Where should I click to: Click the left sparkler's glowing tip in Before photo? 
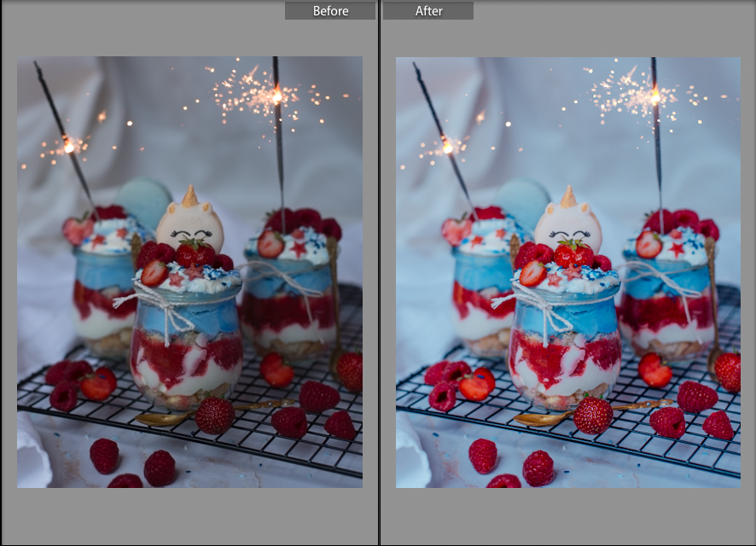68,147
